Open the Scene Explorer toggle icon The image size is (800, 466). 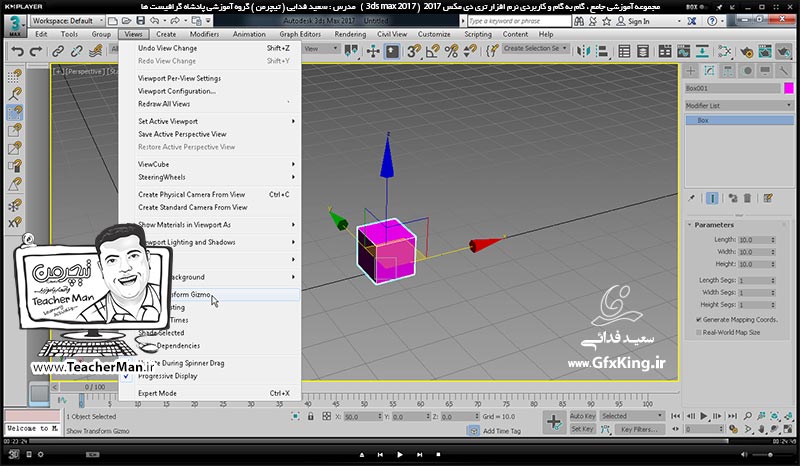click(624, 51)
